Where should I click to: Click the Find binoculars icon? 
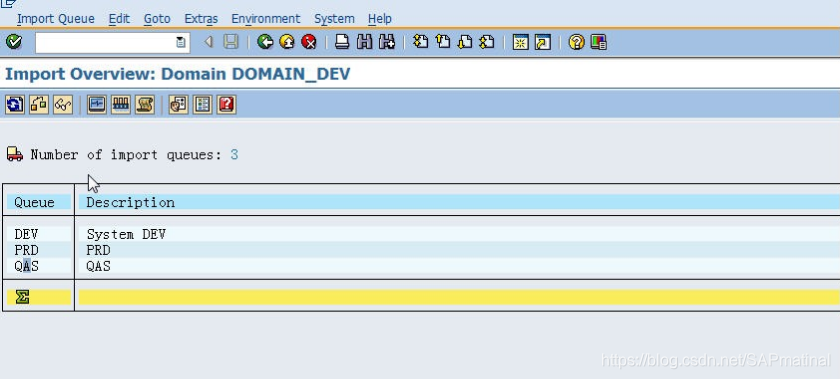364,42
